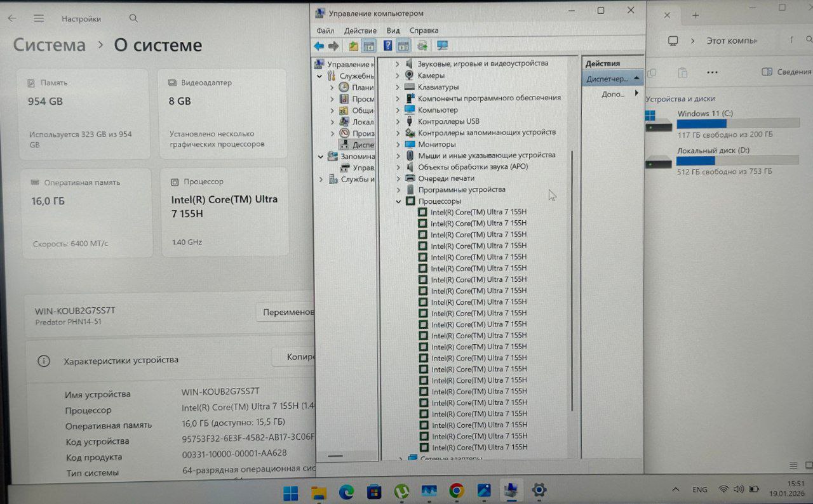Click the Back arrow in Computer Management toolbar
The width and height of the screenshot is (813, 504).
pyautogui.click(x=319, y=46)
